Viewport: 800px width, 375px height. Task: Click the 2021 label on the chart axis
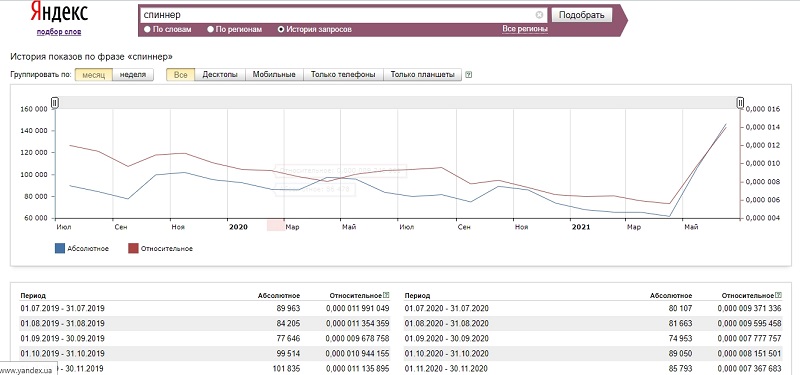tap(581, 227)
